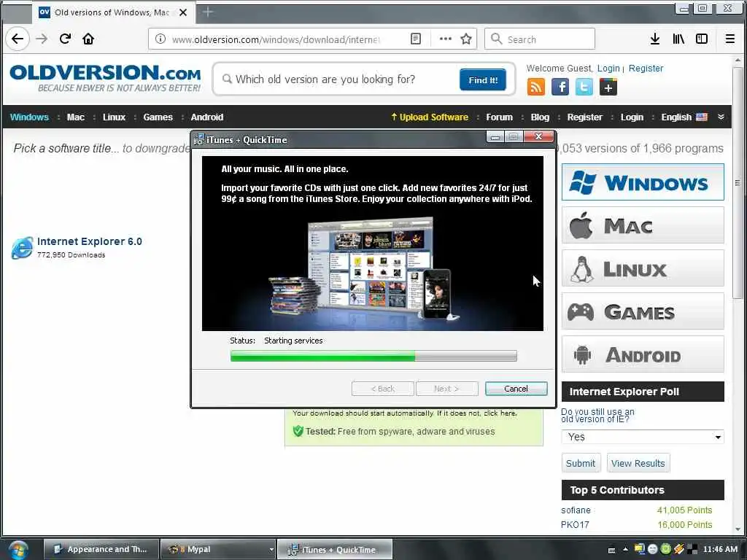This screenshot has width=747, height=560.
Task: Submit the Internet Explorer poll
Action: (x=581, y=463)
